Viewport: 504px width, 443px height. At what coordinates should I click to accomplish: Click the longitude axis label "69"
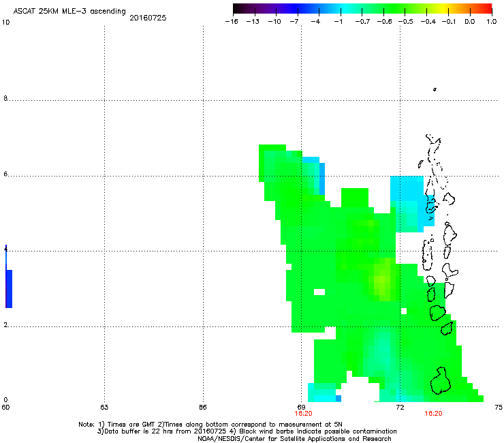pyautogui.click(x=301, y=408)
